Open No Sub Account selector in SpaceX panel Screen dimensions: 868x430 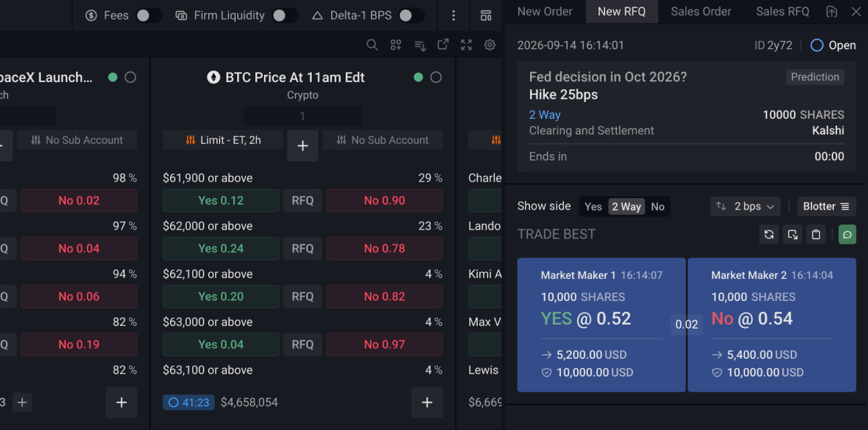pos(77,140)
